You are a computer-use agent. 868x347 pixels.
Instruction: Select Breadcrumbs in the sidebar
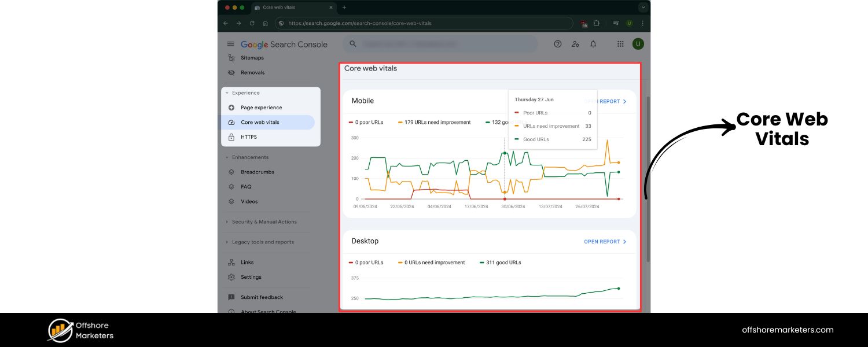click(257, 172)
